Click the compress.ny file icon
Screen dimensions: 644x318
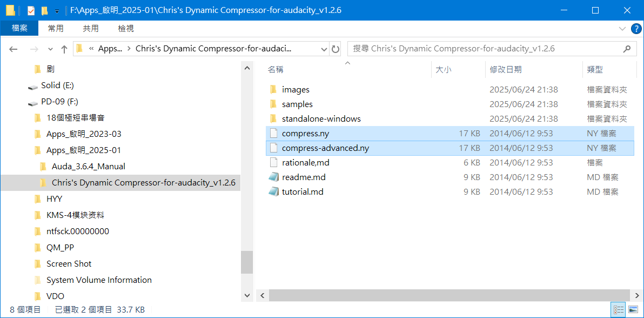point(273,133)
